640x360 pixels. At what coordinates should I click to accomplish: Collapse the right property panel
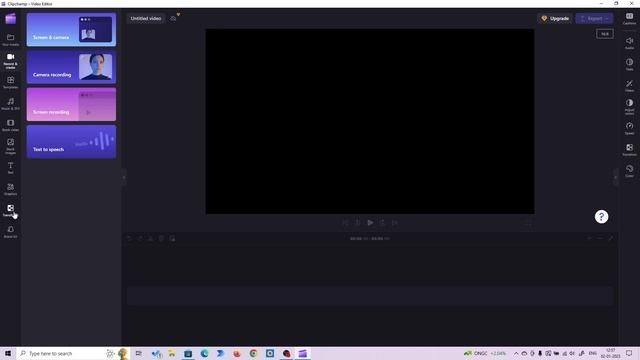click(616, 177)
